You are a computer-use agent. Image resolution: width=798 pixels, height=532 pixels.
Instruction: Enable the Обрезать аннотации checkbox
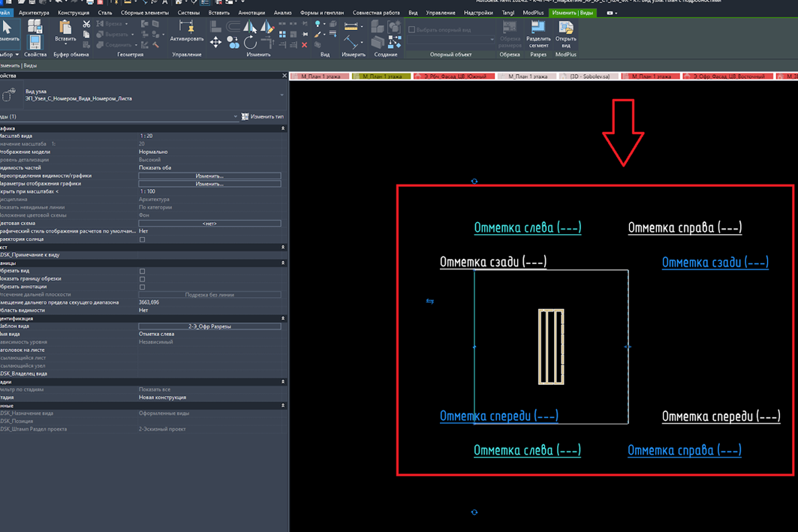pyautogui.click(x=142, y=287)
